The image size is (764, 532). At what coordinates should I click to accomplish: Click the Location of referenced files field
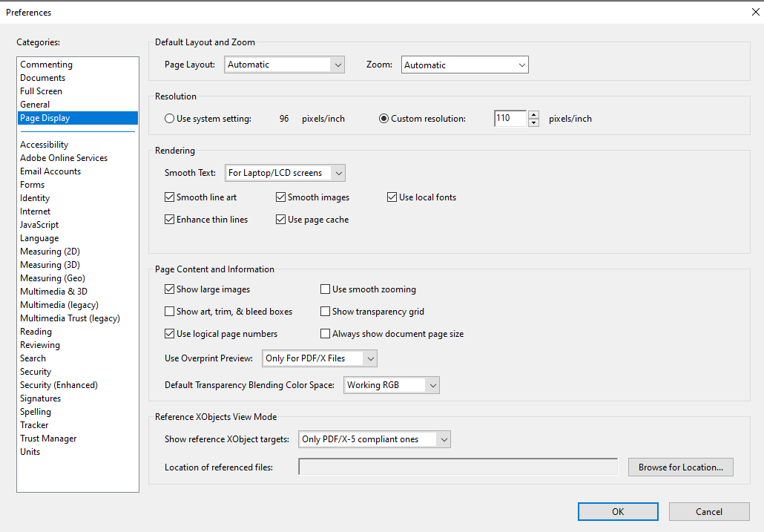point(456,467)
